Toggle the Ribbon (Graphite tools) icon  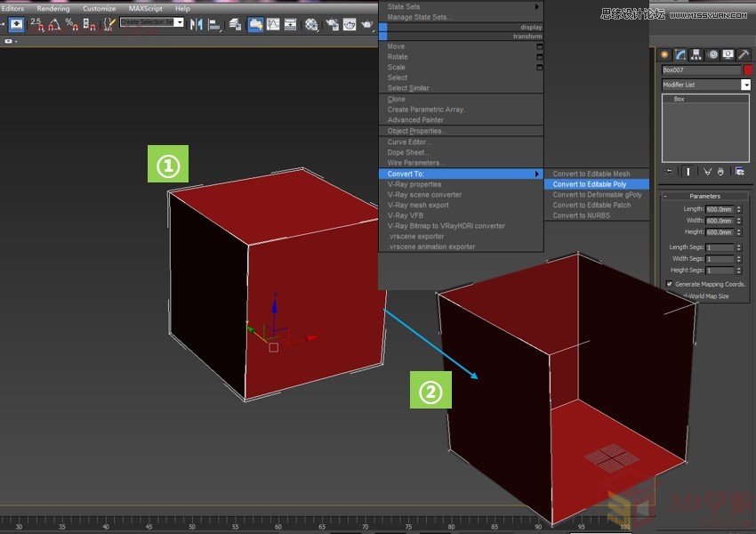tap(255, 24)
